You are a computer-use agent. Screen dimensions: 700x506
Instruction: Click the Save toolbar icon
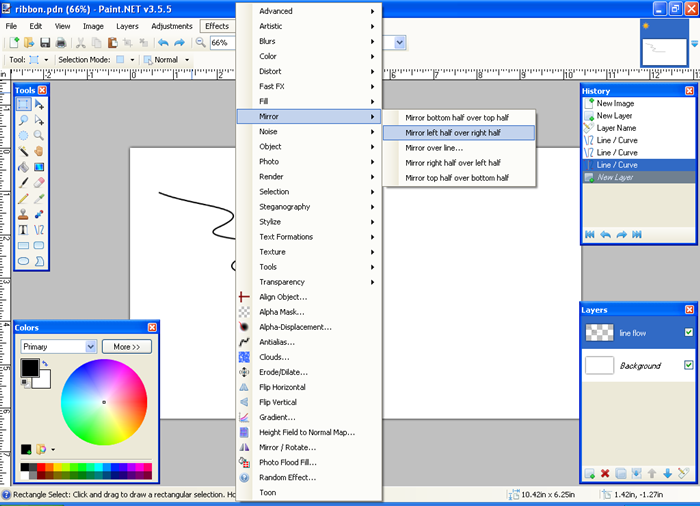point(45,42)
